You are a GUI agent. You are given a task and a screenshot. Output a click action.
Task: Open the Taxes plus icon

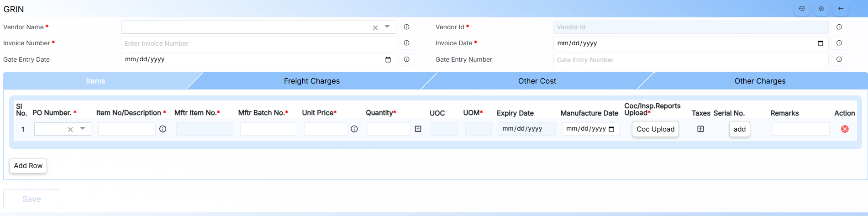point(700,129)
